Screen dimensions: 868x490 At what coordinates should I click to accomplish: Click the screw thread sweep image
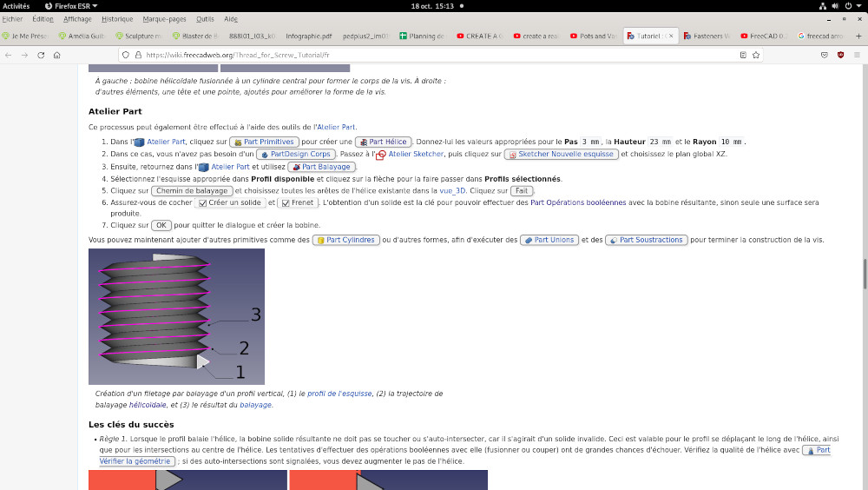tap(176, 316)
